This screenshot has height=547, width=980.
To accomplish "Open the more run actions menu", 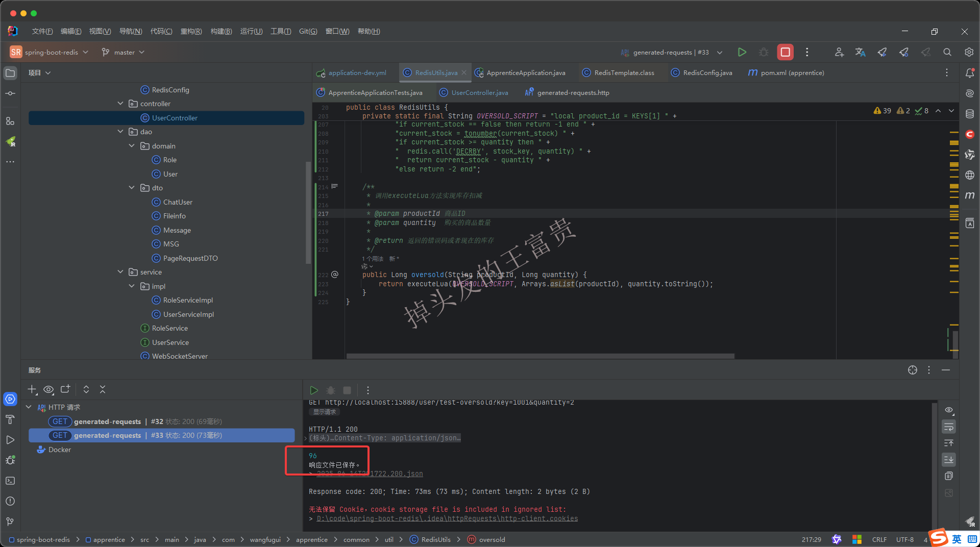I will tap(807, 52).
